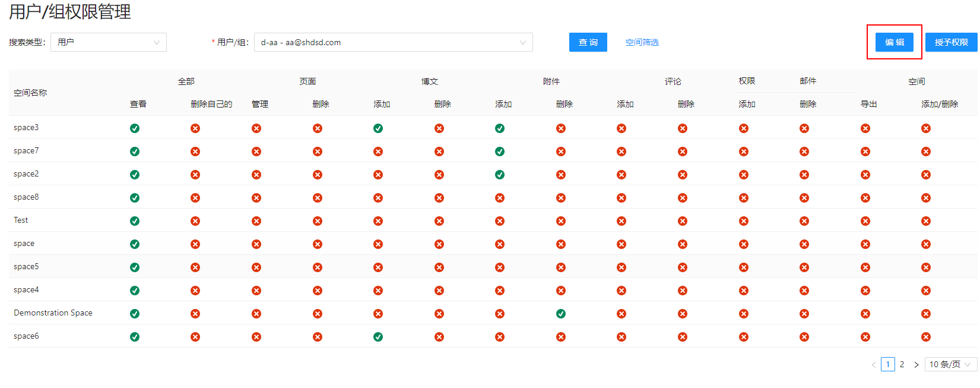Open the 搜索类型 dropdown
Screen dimensions: 980x388
point(109,42)
